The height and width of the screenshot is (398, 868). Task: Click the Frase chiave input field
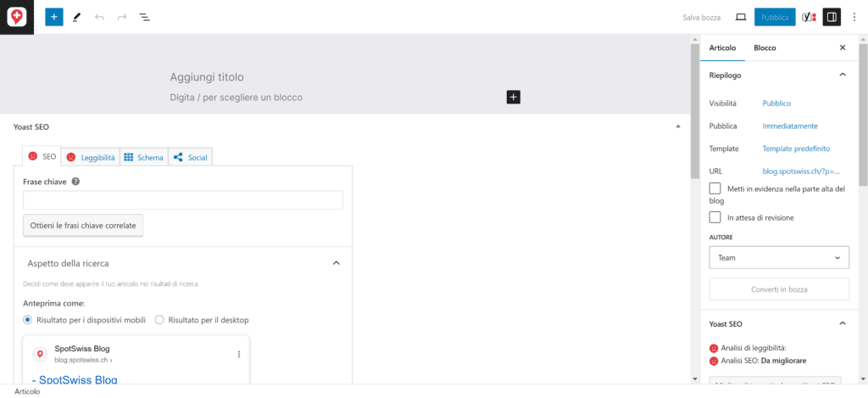pyautogui.click(x=183, y=200)
